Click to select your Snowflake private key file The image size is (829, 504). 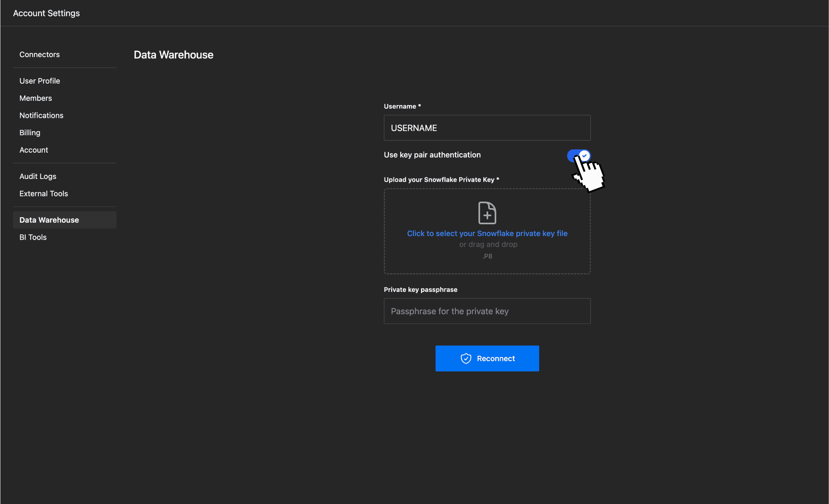[487, 233]
